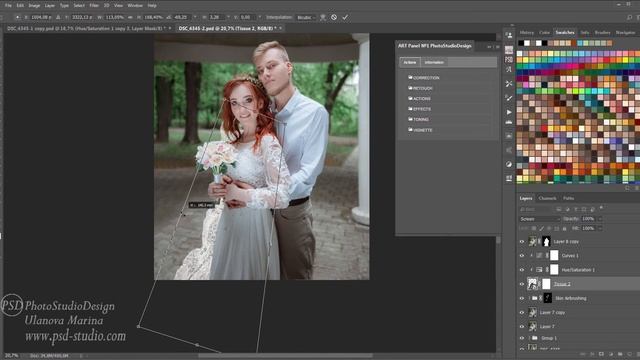Click the crossed tools icon in side dock
640x360 pixels.
pyautogui.click(x=509, y=84)
